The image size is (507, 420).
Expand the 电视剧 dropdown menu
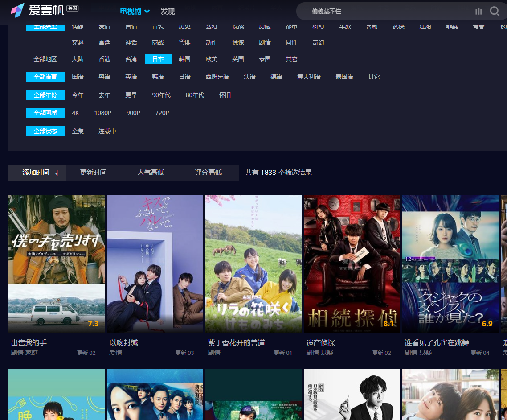point(135,11)
